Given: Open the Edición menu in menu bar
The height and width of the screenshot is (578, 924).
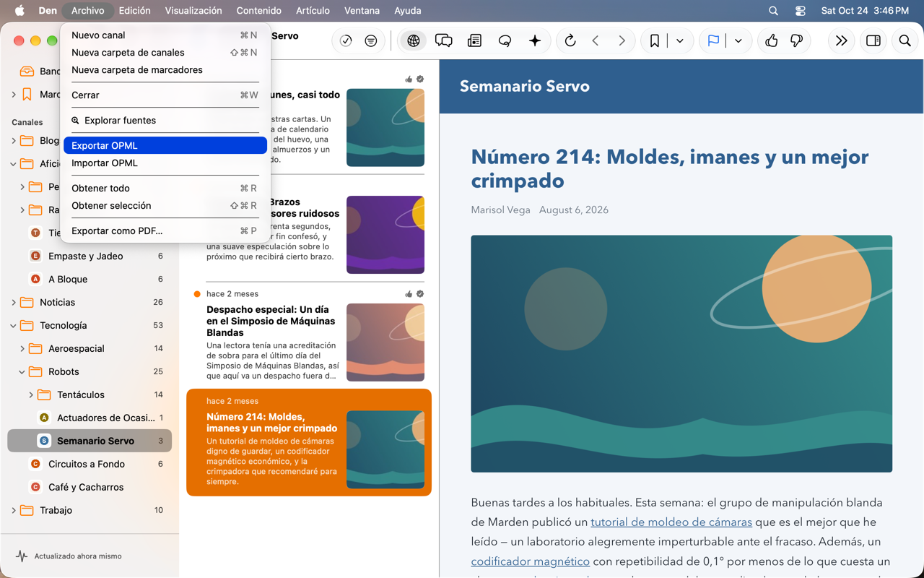Looking at the screenshot, I should coord(135,11).
